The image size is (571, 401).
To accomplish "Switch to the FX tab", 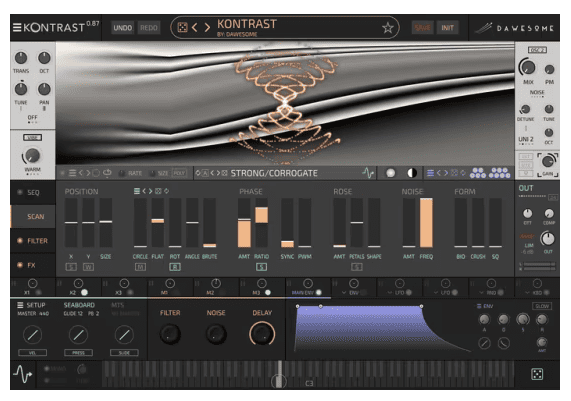I will pyautogui.click(x=33, y=265).
